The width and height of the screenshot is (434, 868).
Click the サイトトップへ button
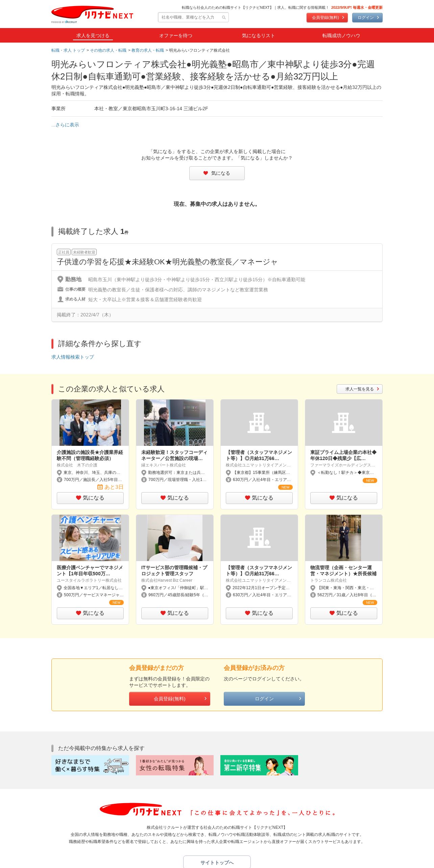(217, 862)
